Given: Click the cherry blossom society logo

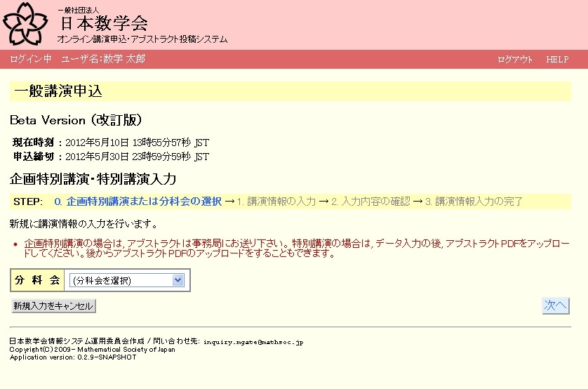Looking at the screenshot, I should pos(27,25).
